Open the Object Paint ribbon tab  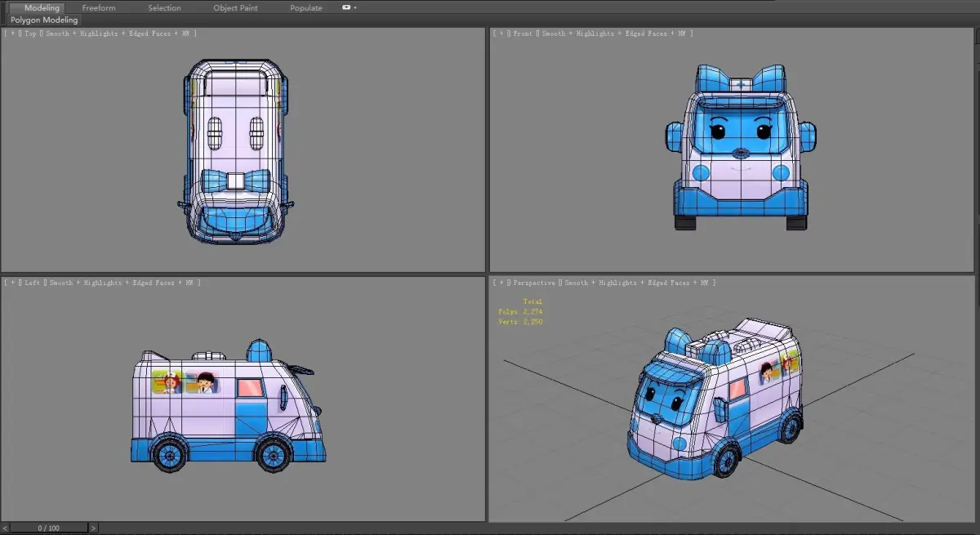click(235, 8)
